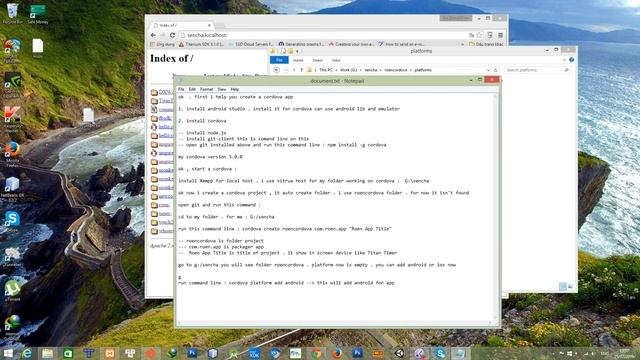640x360 pixels.
Task: Open the Recycle Bin desktop icon
Action: tap(13, 13)
